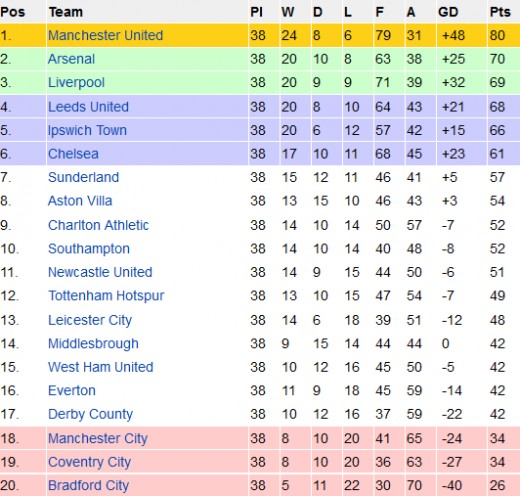This screenshot has width=520, height=496.
Task: Open the Aston Villa link
Action: 80,201
